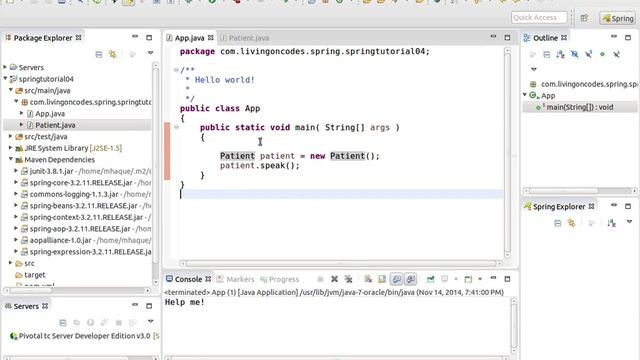Pin the Console view

pyautogui.click(x=431, y=279)
